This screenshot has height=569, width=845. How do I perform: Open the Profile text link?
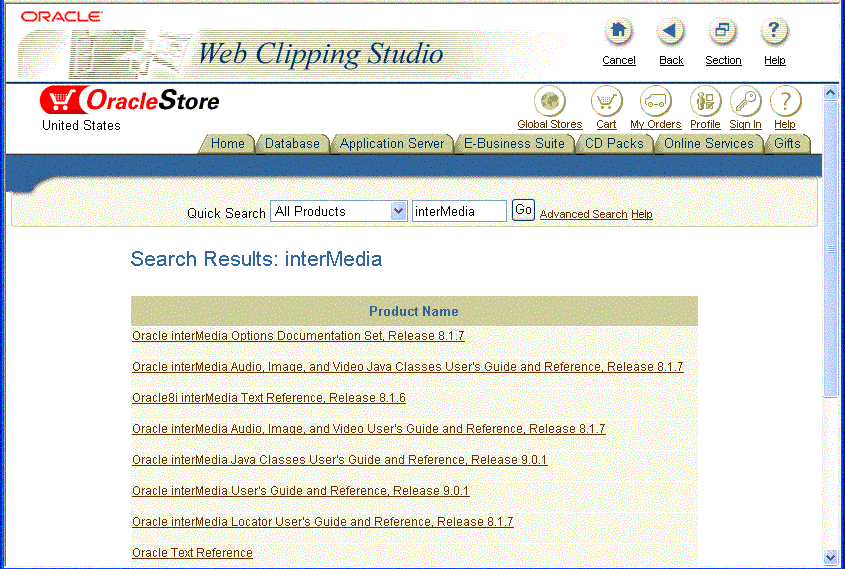pos(705,124)
